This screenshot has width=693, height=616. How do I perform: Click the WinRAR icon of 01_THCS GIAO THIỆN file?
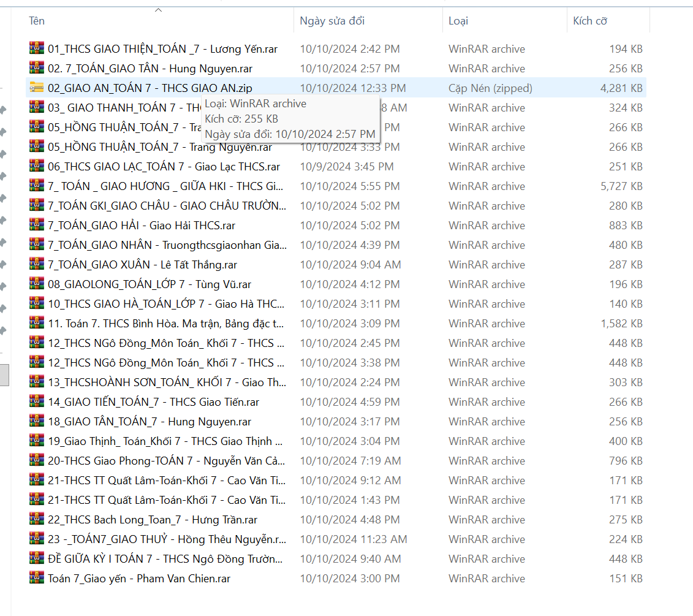(37, 48)
